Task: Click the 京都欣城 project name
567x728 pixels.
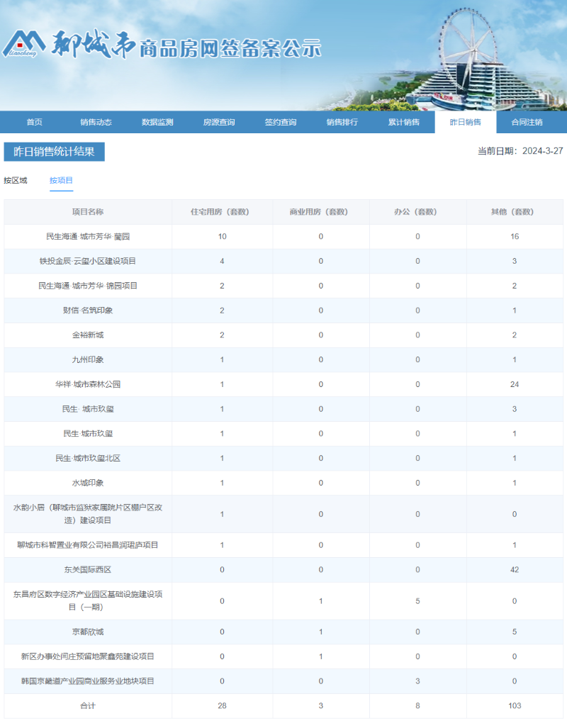Action: pyautogui.click(x=88, y=632)
